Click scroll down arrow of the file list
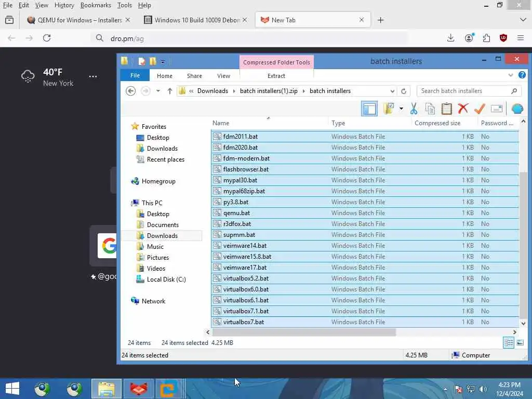532x399 pixels. tap(523, 324)
